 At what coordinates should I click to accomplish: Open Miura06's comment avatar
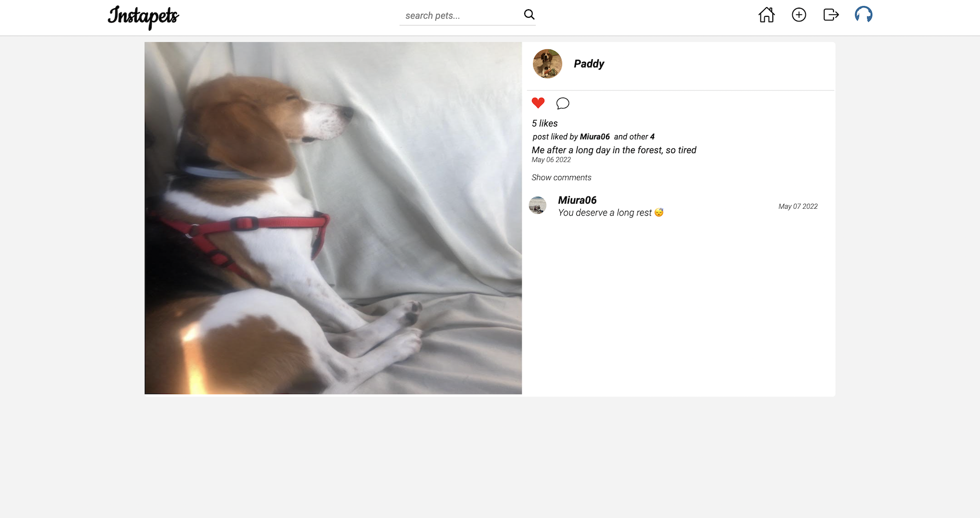537,206
